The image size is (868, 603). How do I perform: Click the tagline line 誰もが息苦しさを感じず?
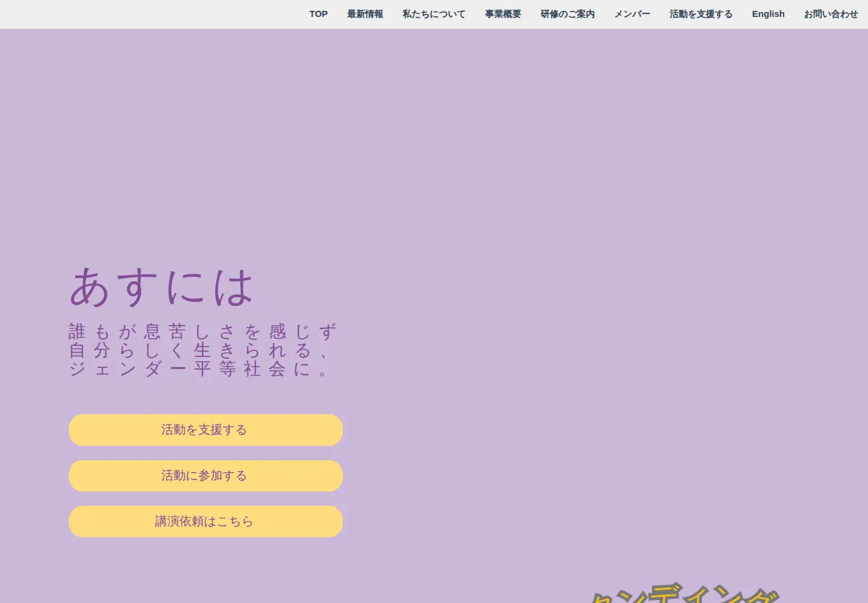pos(203,332)
